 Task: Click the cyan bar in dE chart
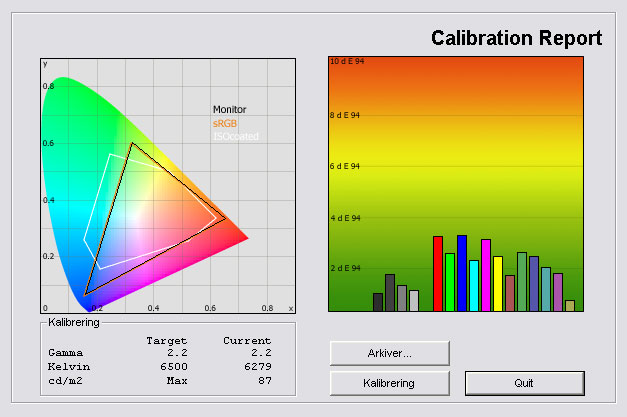(x=474, y=285)
